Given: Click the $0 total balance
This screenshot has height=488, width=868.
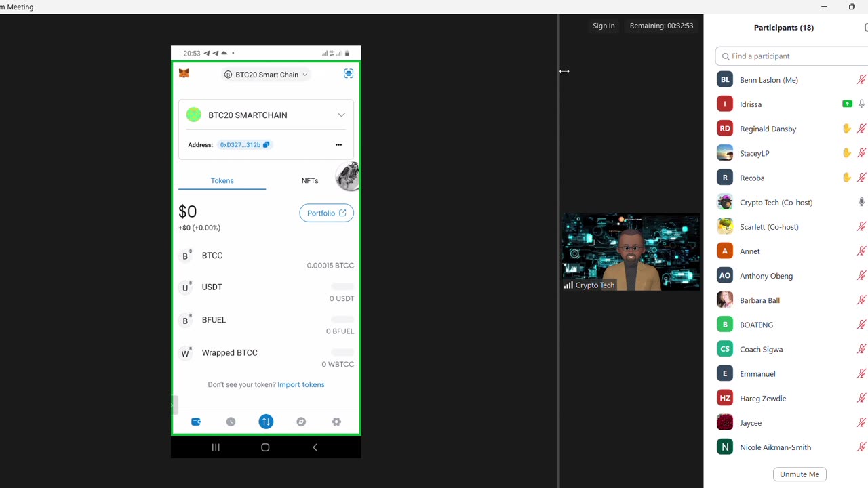Looking at the screenshot, I should point(187,211).
